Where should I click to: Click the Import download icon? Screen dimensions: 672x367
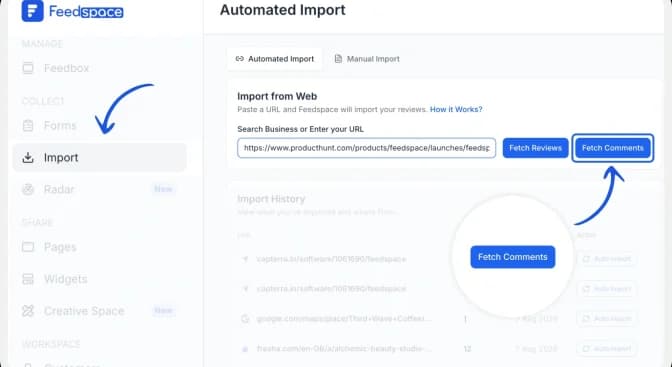pos(28,158)
